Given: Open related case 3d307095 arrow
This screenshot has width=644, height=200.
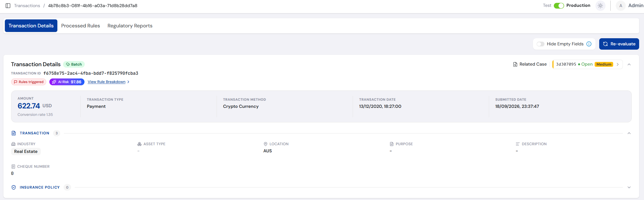Looking at the screenshot, I should (618, 64).
